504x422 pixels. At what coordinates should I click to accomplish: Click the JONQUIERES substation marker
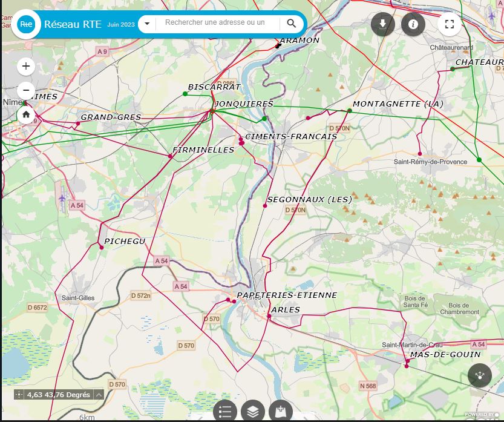(212, 111)
